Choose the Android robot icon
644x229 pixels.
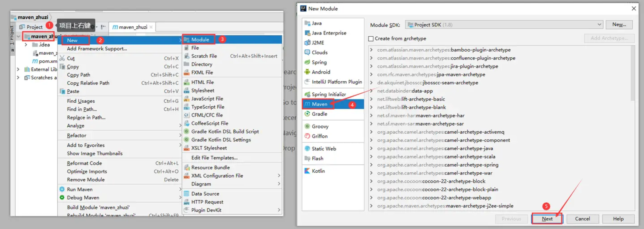click(x=307, y=72)
